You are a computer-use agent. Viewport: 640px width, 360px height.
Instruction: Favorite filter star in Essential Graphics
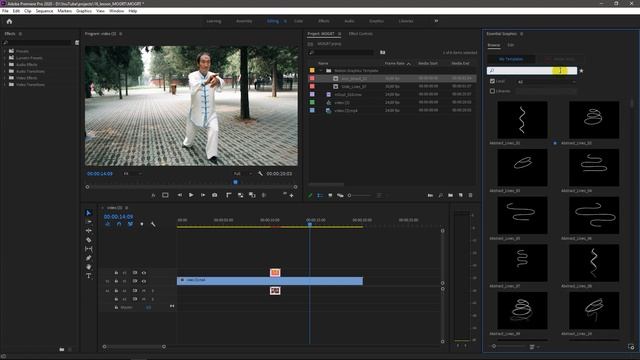[x=581, y=71]
